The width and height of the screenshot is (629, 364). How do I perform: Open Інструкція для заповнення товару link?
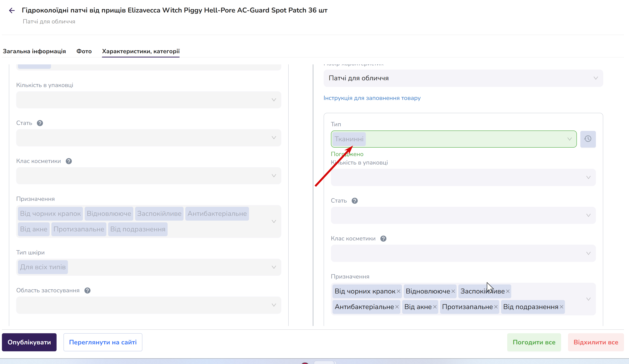pyautogui.click(x=372, y=98)
